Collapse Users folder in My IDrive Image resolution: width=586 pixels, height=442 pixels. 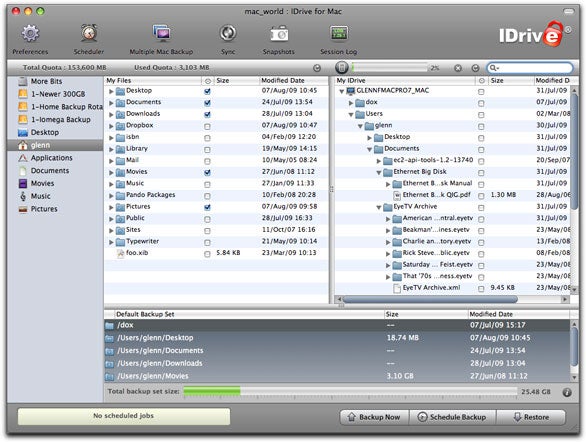351,115
